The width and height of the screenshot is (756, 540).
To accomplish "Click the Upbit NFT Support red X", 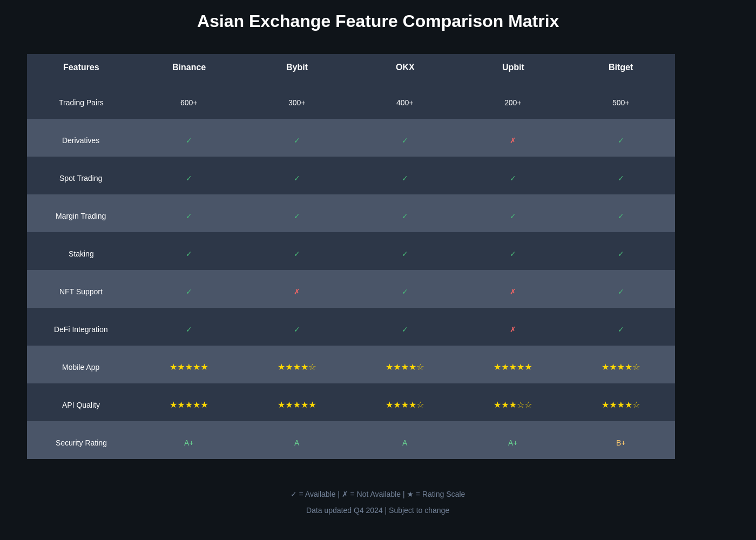I will [x=513, y=292].
